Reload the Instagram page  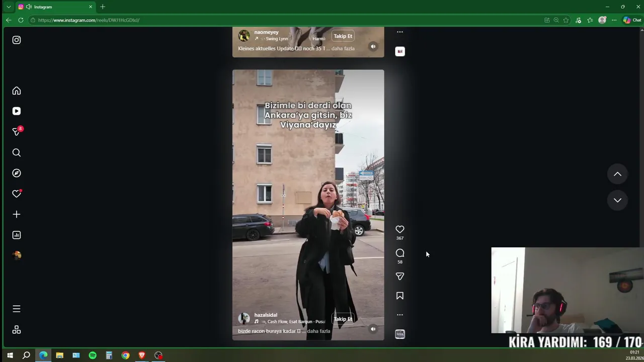[x=21, y=20]
